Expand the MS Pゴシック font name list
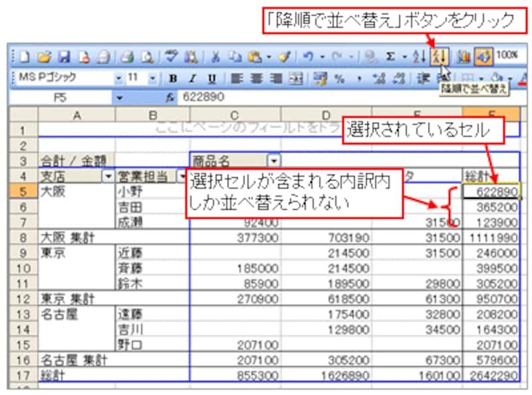 [x=118, y=78]
